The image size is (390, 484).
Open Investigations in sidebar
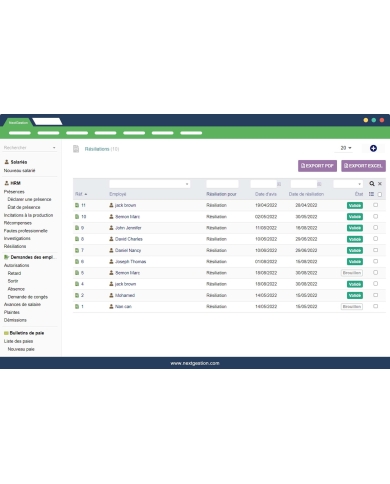coord(17,238)
